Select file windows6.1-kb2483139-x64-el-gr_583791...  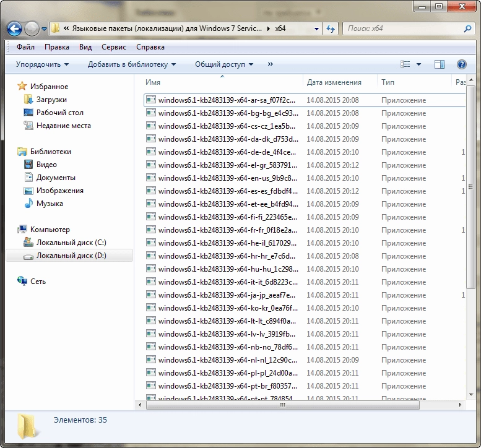click(x=228, y=165)
